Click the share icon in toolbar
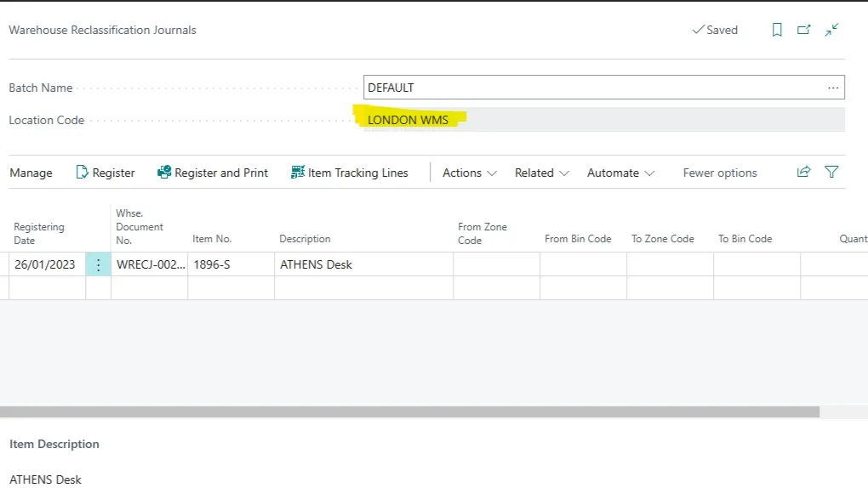 [x=804, y=172]
